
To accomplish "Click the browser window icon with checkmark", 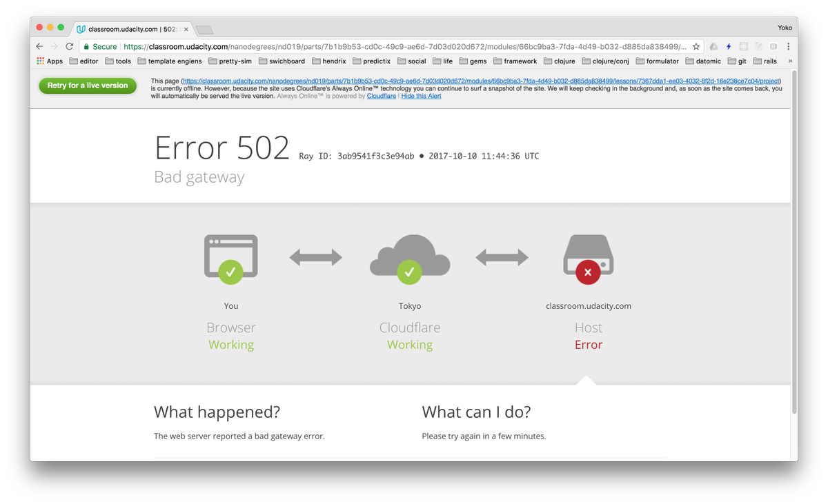I will [x=231, y=259].
